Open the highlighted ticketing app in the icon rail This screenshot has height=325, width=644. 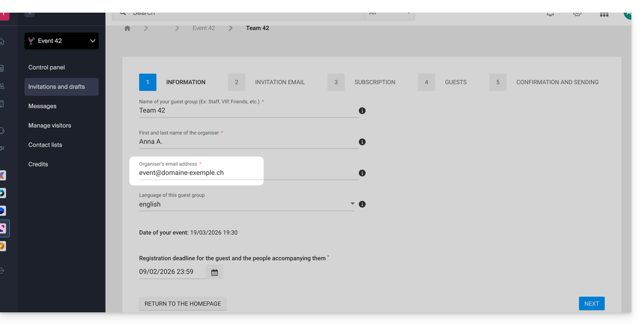pos(3,228)
